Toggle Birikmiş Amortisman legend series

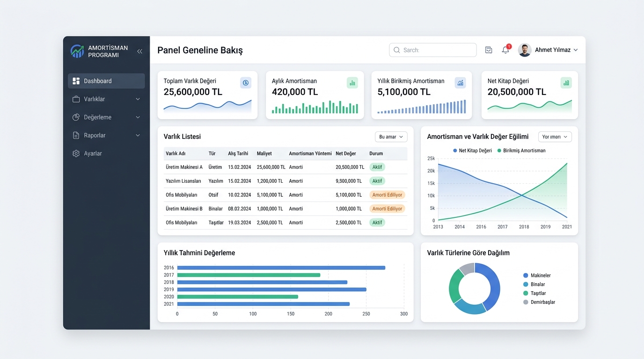[521, 151]
